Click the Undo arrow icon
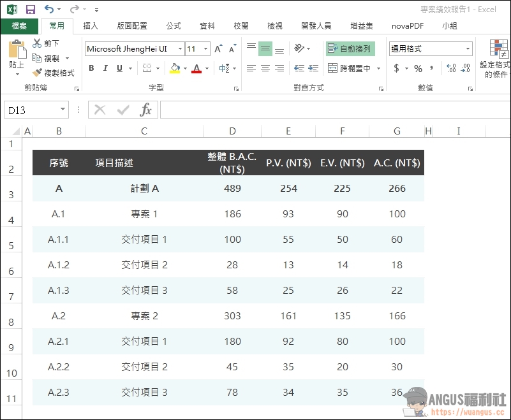 coord(50,10)
